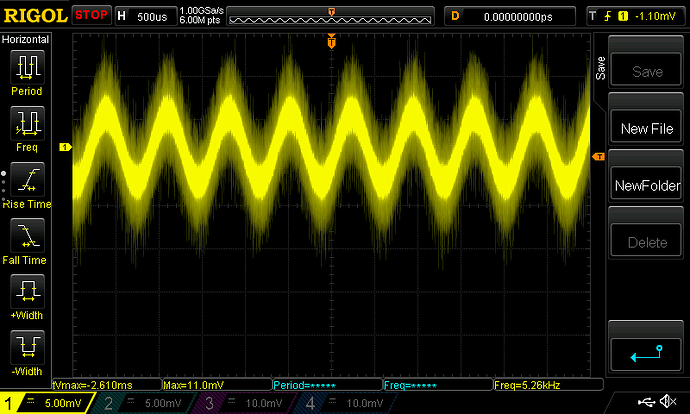
Task: Click the USB connection status icon
Action: pos(646,401)
